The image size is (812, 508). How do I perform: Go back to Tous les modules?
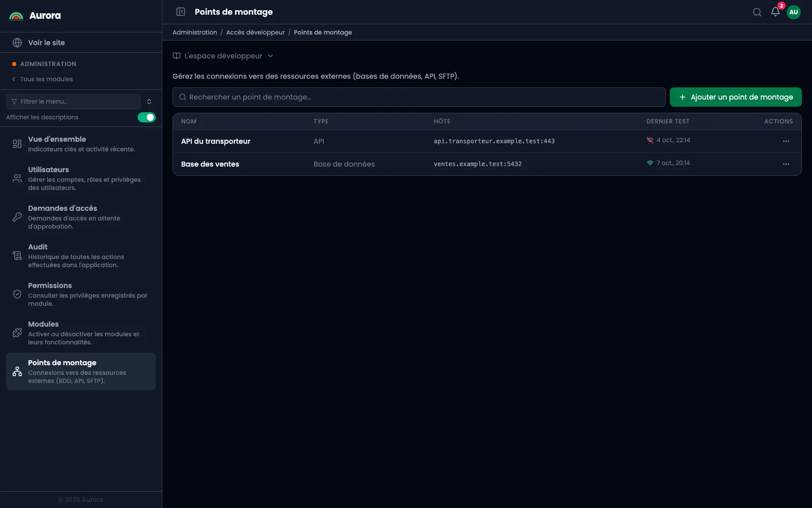coord(43,79)
